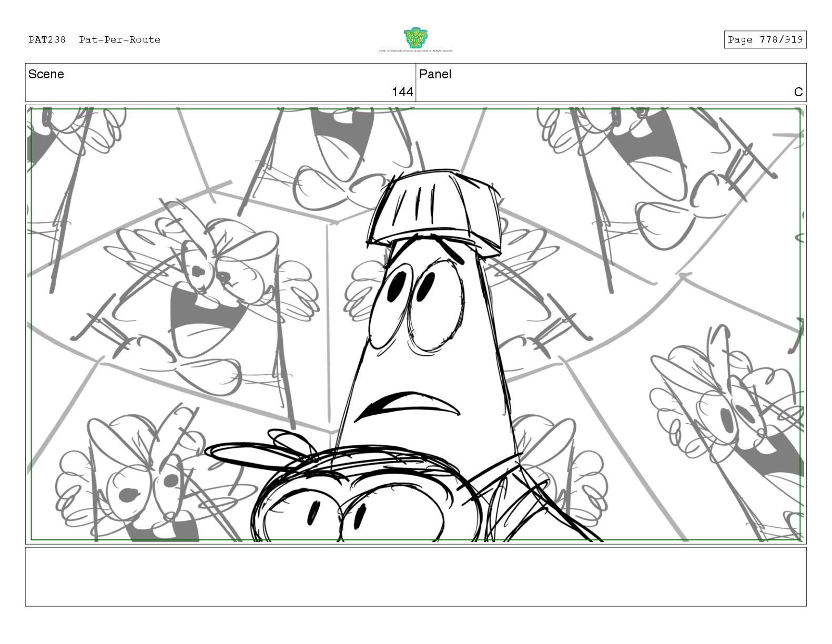
Task: Click the panel letter 'C'
Action: [x=798, y=92]
